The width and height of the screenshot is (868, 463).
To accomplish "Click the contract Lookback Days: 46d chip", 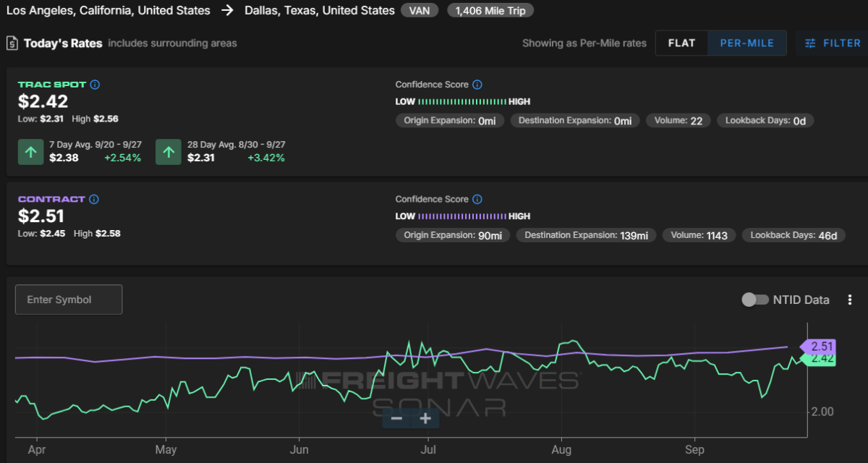I will tap(793, 235).
